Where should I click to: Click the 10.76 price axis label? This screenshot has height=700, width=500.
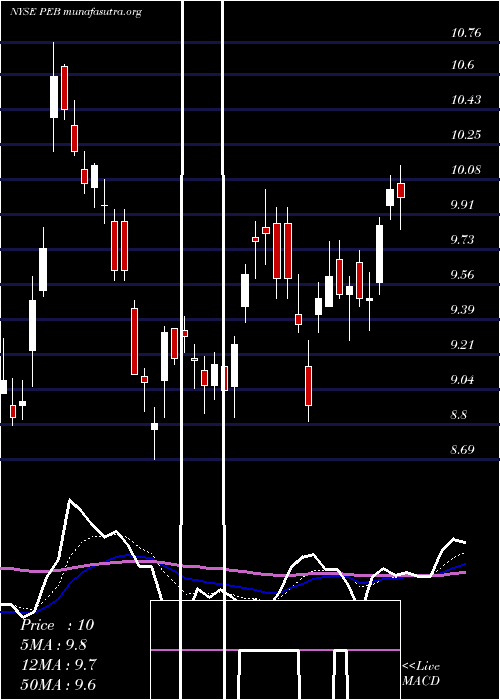[466, 33]
